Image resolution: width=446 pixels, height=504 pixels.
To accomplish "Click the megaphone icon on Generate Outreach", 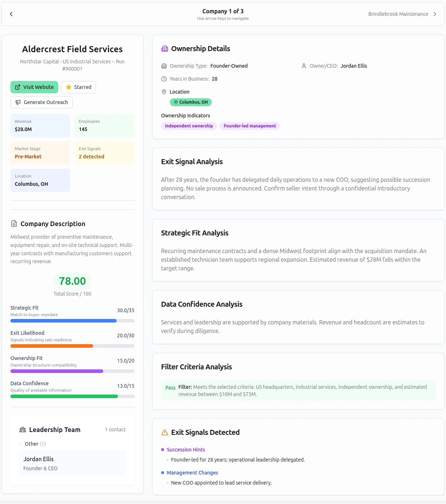I will 18,102.
